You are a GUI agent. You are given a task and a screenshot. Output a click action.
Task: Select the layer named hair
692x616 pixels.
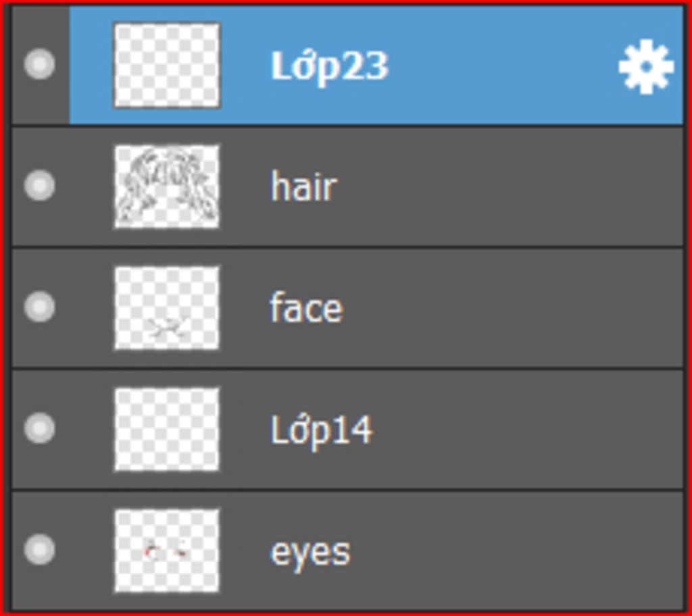(303, 186)
